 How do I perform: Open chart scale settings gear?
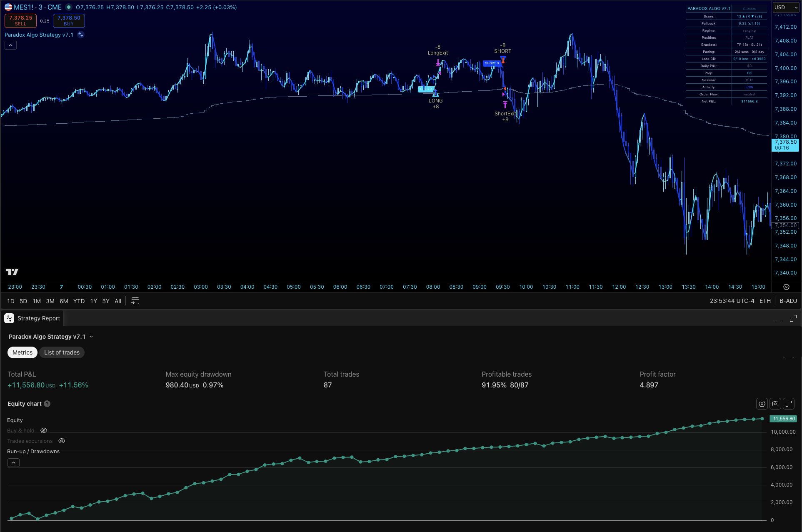(x=786, y=287)
